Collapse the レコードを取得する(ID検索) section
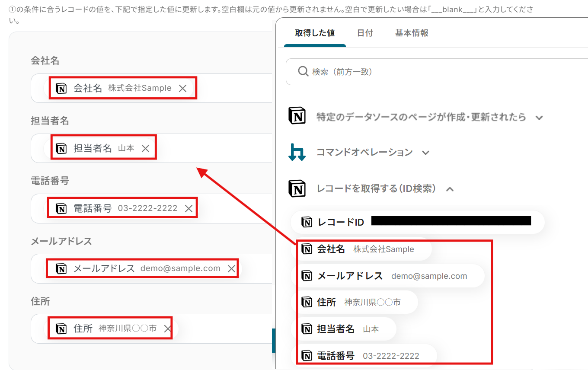This screenshot has height=370, width=588. [450, 189]
